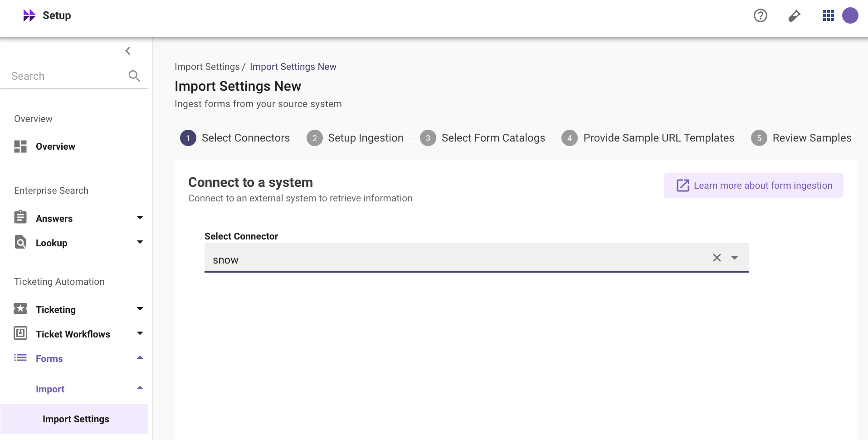This screenshot has height=440, width=868.
Task: Select Import Settings in the sidebar
Action: coord(75,419)
